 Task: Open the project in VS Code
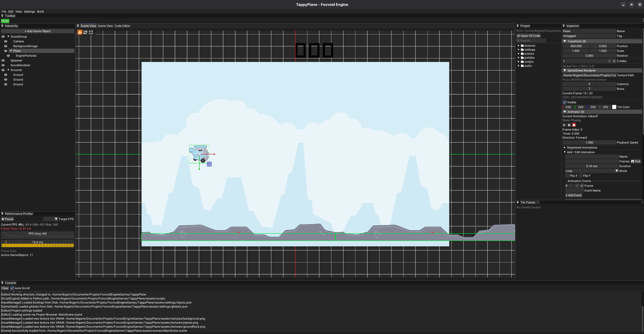[528, 36]
